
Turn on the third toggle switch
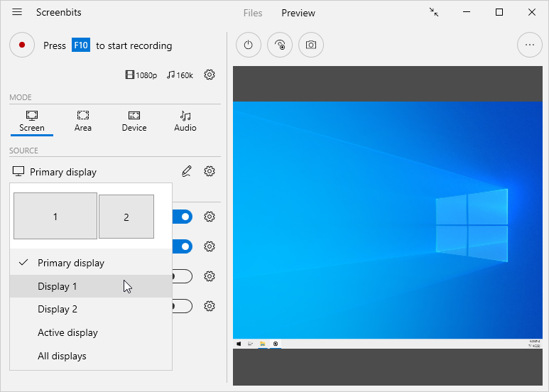coord(183,276)
